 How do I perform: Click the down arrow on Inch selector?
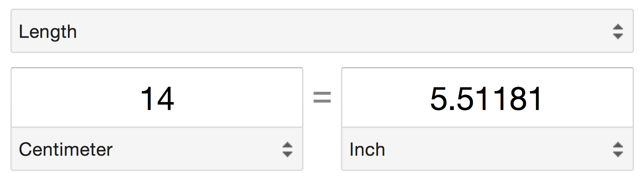click(x=618, y=154)
